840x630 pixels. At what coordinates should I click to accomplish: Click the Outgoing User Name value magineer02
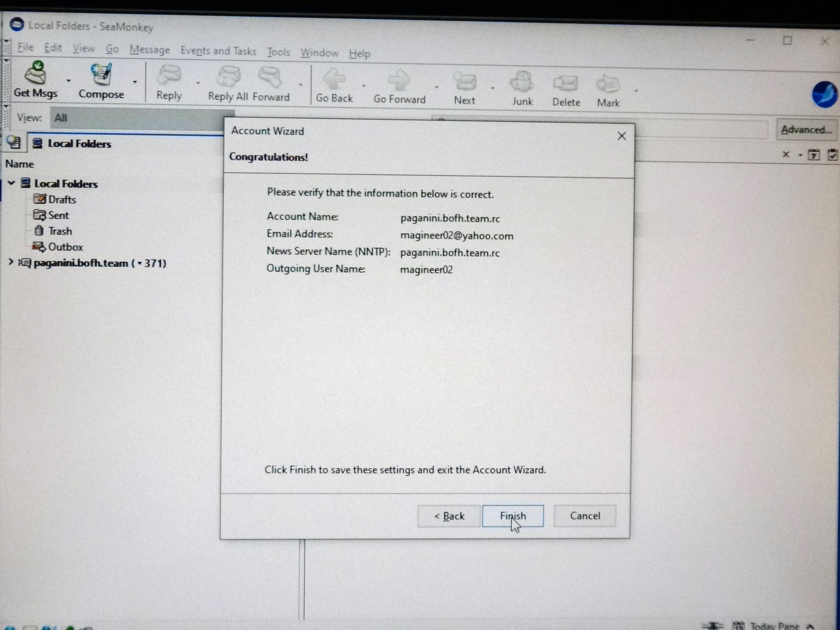(x=426, y=270)
